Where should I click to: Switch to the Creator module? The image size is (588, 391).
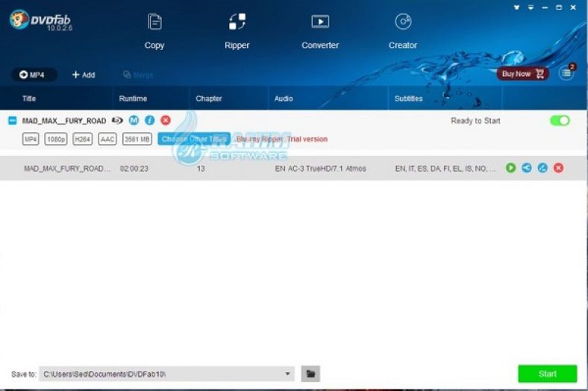click(x=403, y=31)
